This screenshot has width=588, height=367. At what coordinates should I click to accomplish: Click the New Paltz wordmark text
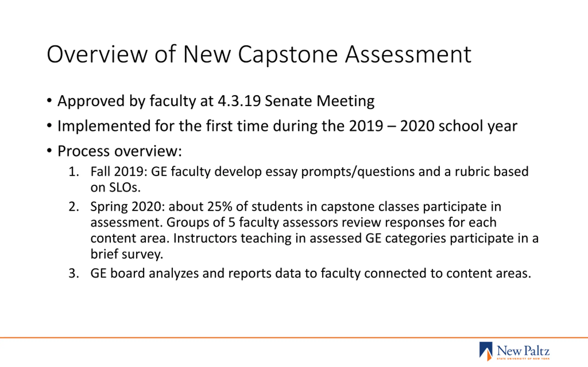[523, 351]
